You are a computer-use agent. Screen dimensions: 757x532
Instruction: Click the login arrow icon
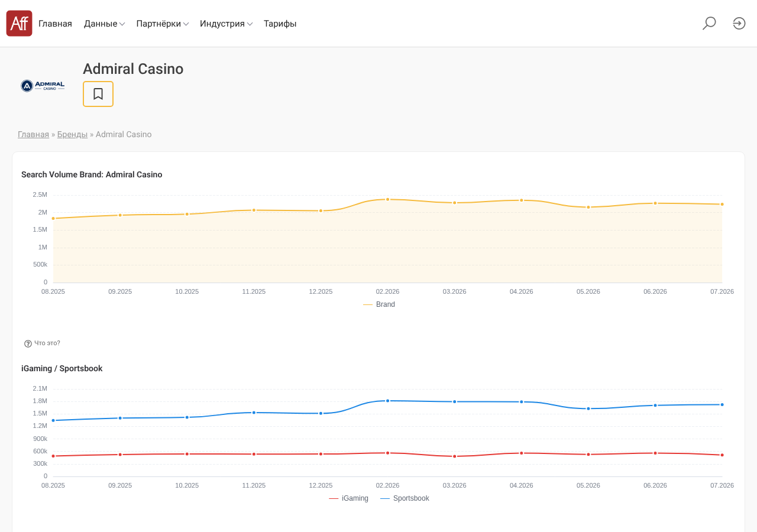tap(739, 24)
